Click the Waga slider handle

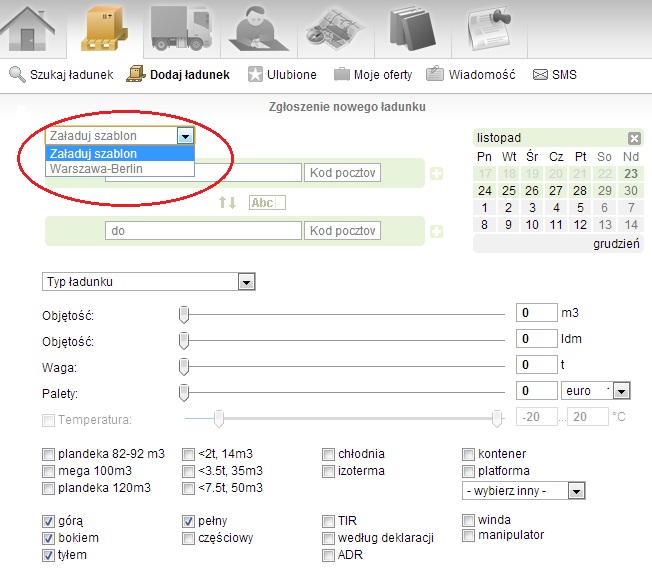[x=184, y=367]
